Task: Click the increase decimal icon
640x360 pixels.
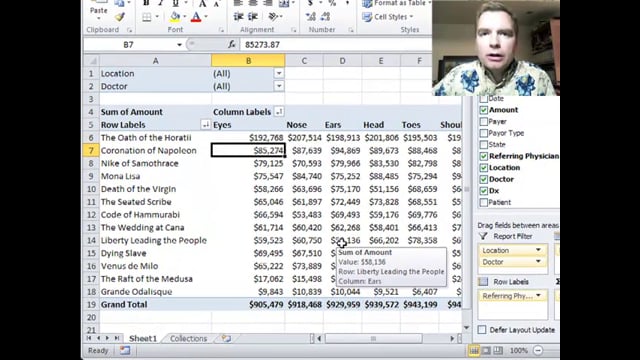Action: coord(311,17)
